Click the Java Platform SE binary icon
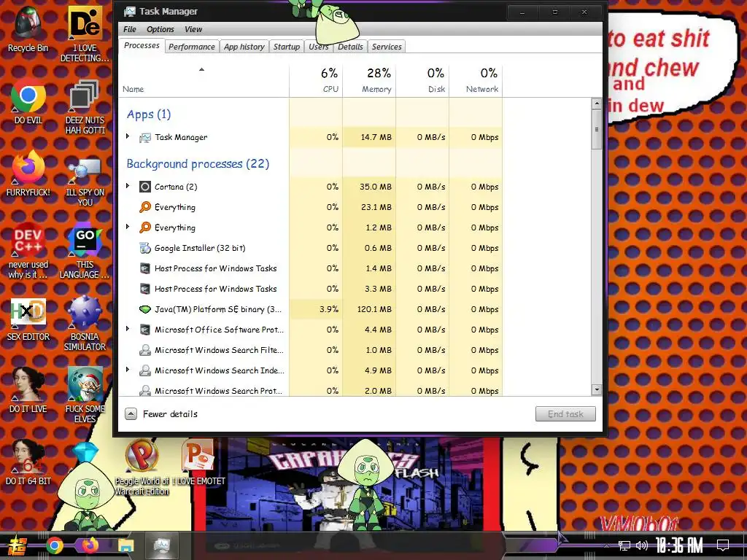Viewport: 747px width, 560px height. tap(145, 309)
